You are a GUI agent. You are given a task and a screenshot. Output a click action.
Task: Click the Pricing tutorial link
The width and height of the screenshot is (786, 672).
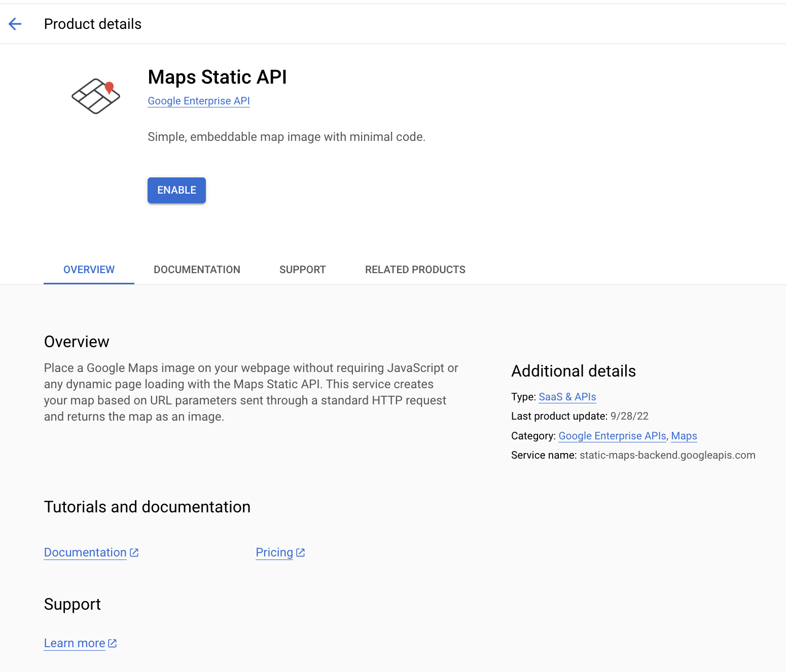pos(273,552)
